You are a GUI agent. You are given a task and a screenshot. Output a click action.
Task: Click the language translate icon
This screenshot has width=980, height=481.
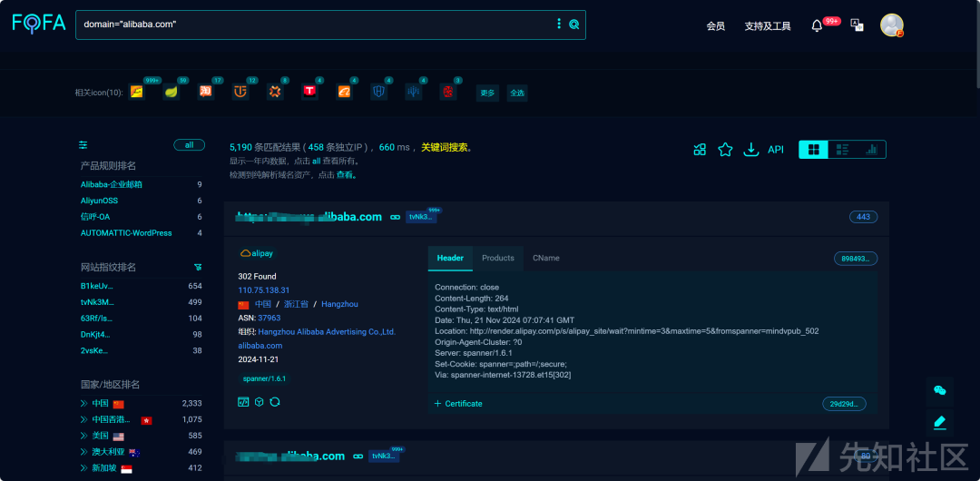click(x=857, y=25)
